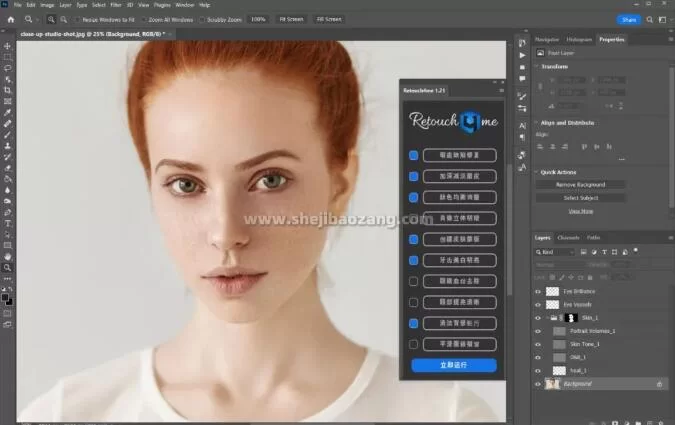Select the Zoom tool in left toolbar
675x425 pixels.
[8, 267]
